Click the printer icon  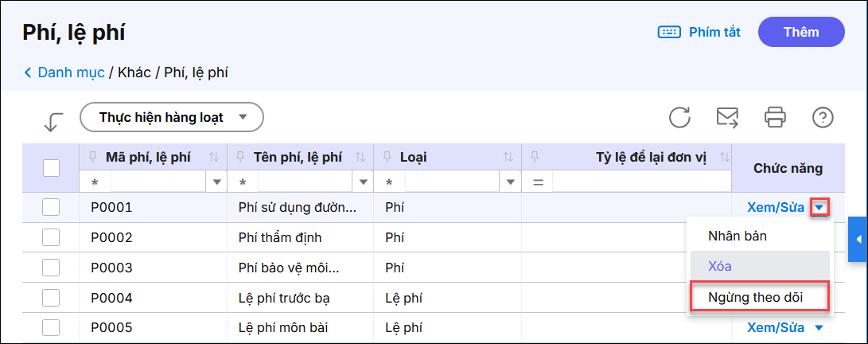pyautogui.click(x=775, y=118)
